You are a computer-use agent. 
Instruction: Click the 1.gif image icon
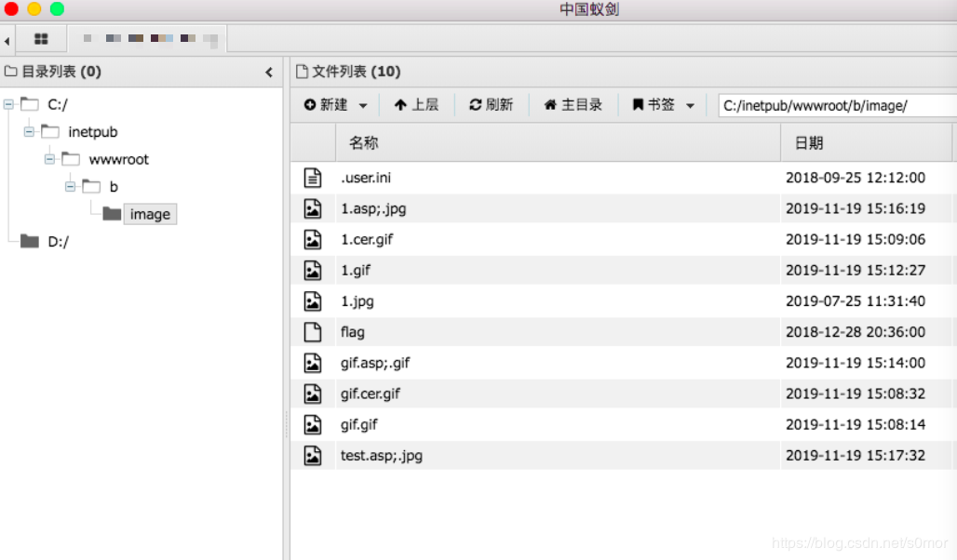coord(313,271)
